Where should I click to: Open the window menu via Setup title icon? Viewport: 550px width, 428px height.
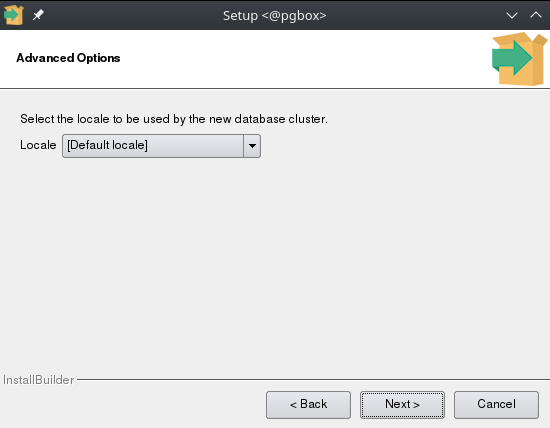(14, 15)
